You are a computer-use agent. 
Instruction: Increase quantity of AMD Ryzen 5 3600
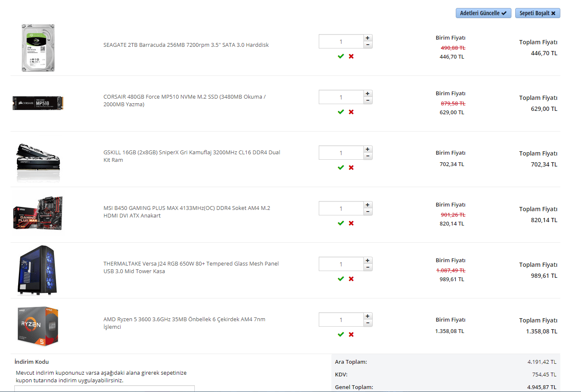tap(368, 316)
